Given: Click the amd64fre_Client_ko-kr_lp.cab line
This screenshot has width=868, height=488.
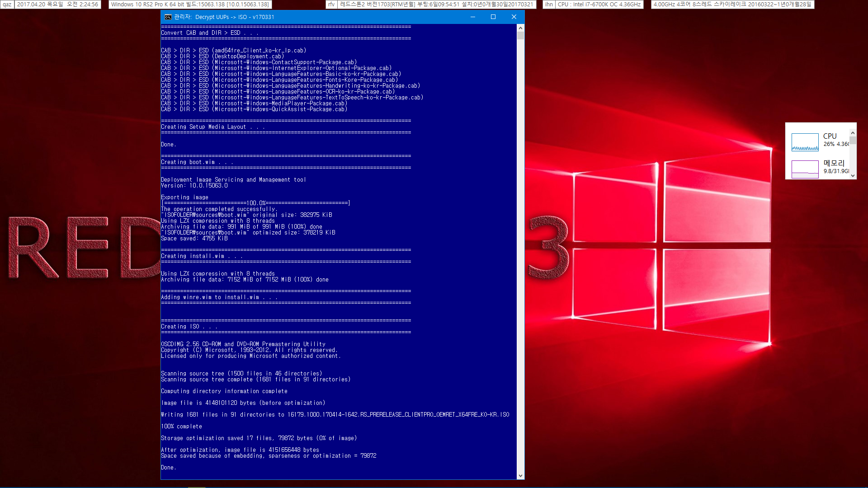Looking at the screenshot, I should 234,51.
